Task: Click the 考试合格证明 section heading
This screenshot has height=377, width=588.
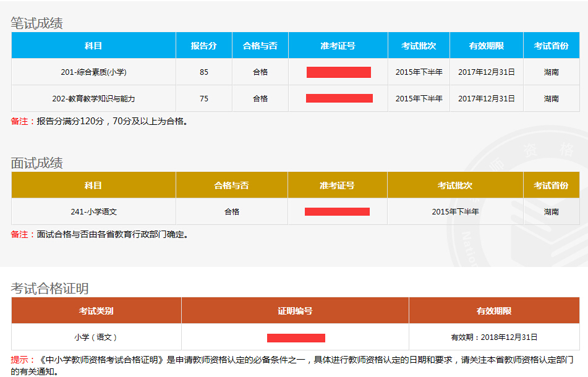Action: pyautogui.click(x=49, y=289)
